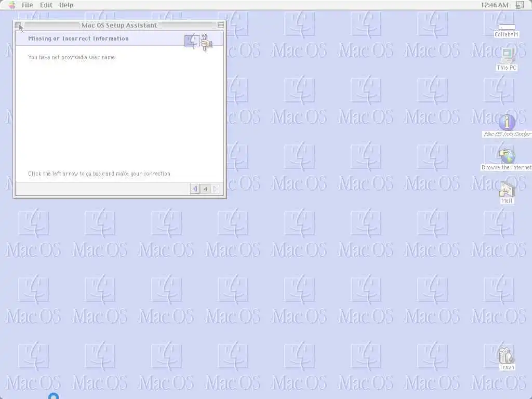Click the page number 4 indicator

point(205,189)
